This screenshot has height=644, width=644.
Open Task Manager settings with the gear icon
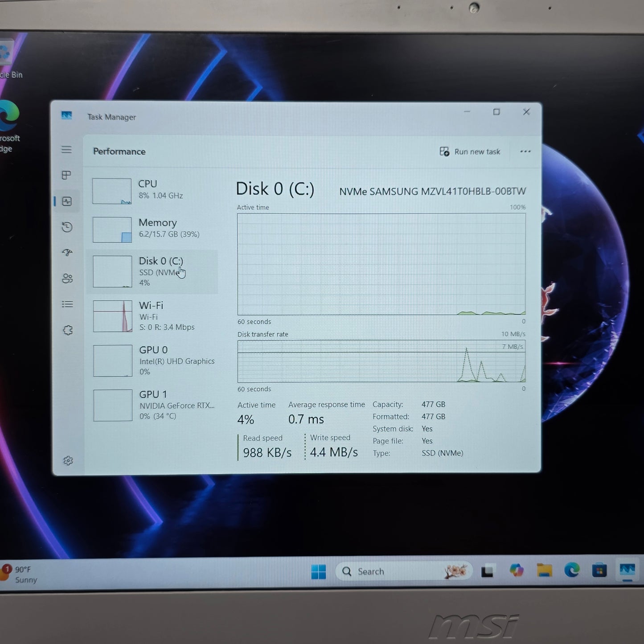click(x=67, y=460)
